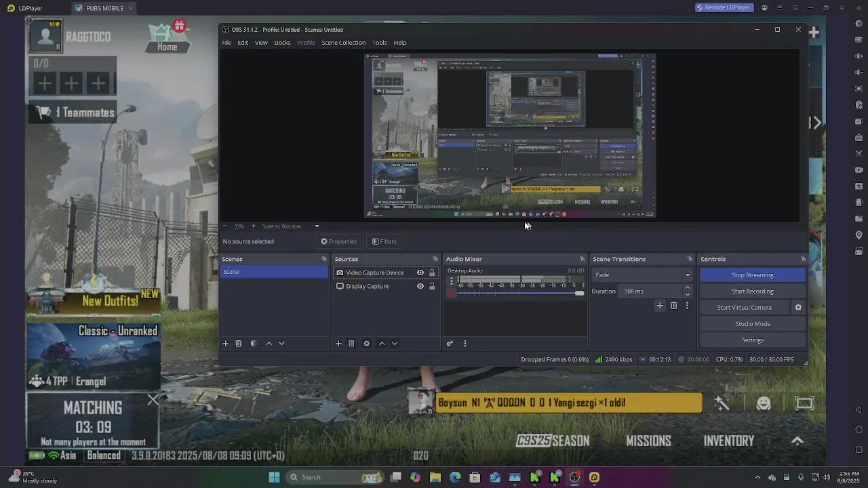Toggle lock on Video Capture Device source
Image resolution: width=868 pixels, height=488 pixels.
click(x=432, y=272)
